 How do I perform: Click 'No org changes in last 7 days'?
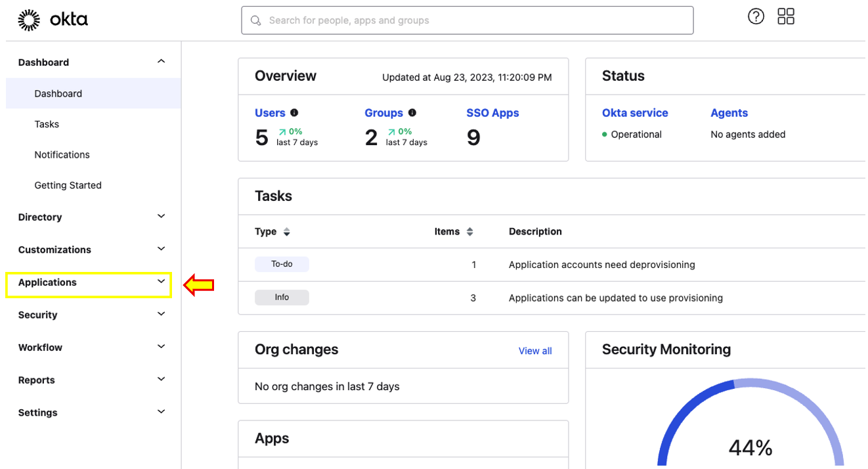(x=327, y=386)
